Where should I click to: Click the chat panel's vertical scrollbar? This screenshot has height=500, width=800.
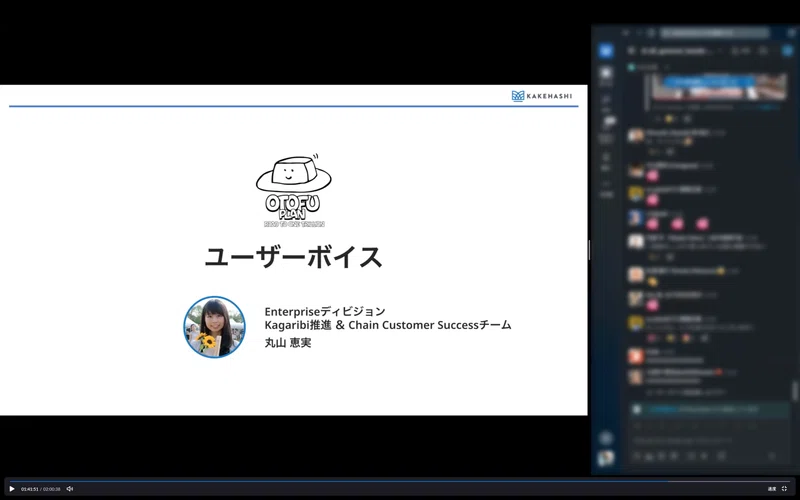(794, 391)
